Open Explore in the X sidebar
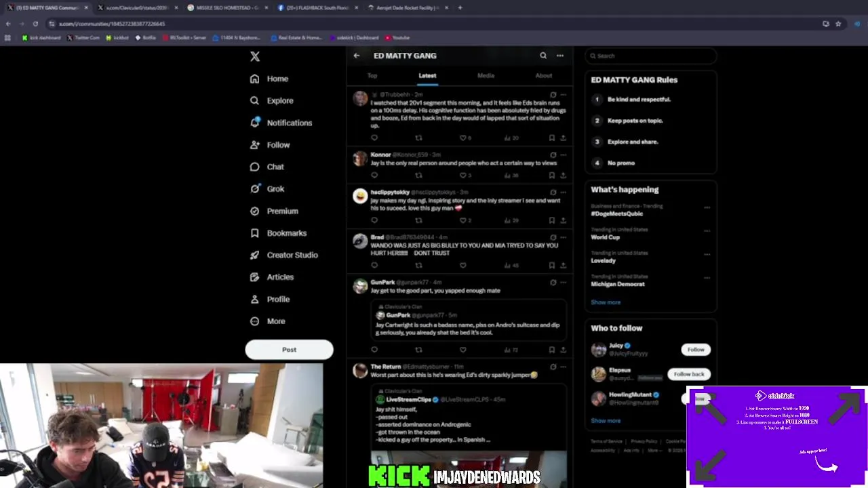Screen dimensions: 868x488 pyautogui.click(x=272, y=100)
